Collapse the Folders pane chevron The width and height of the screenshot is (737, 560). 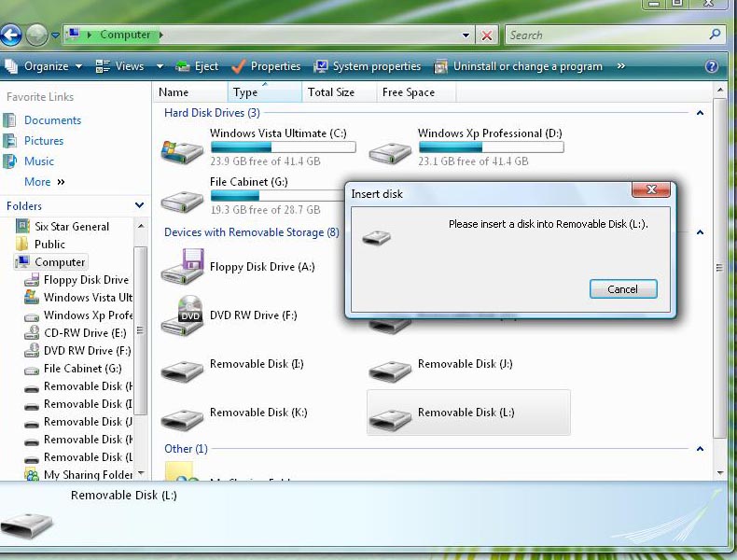click(x=139, y=205)
